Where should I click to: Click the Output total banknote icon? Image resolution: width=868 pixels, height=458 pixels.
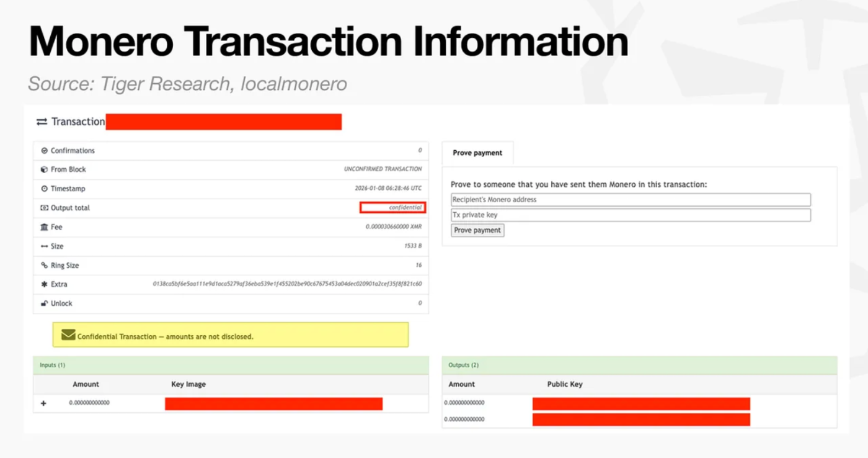tap(44, 208)
